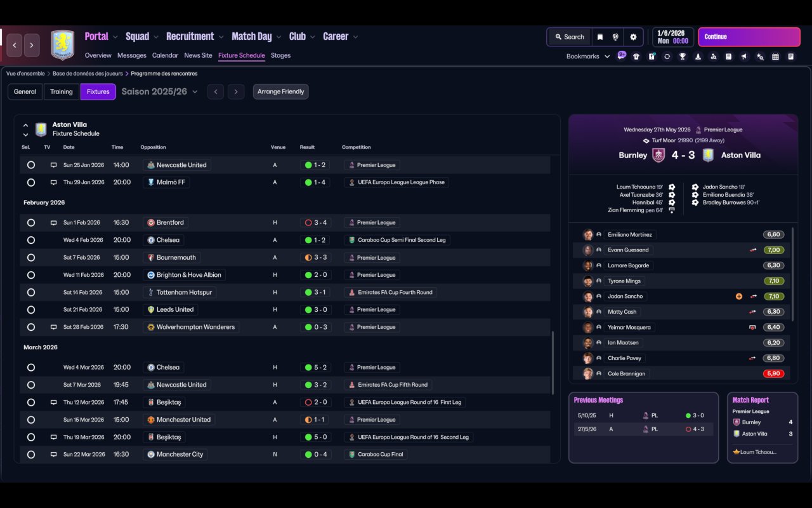This screenshot has height=508, width=812.
Task: Click the Aston Villa club crest
Action: 63,45
